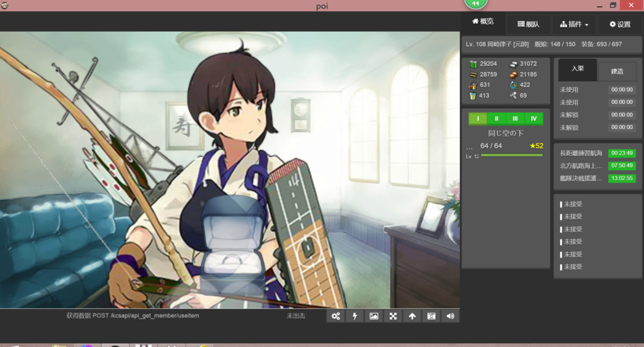Click the 64 / 64 HP text
This screenshot has height=347, width=644.
(x=491, y=145)
